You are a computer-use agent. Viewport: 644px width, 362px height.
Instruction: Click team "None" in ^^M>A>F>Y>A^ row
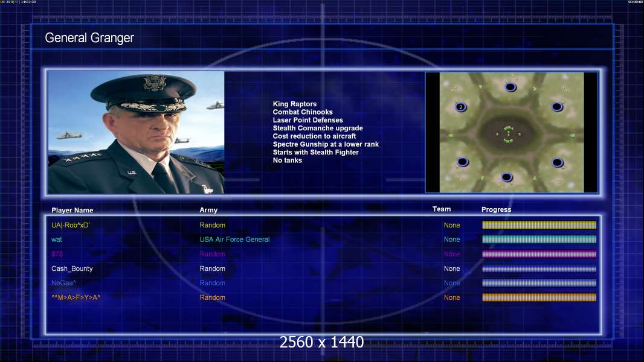452,297
